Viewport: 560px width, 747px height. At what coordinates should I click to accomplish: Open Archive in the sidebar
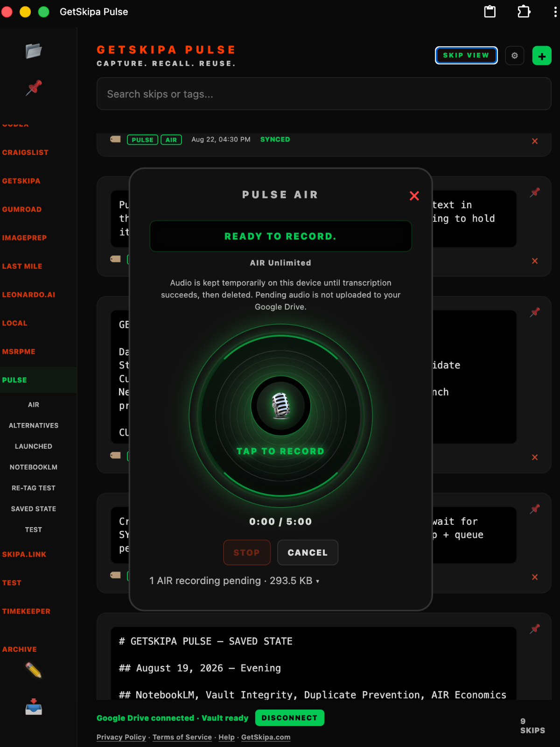(19, 649)
